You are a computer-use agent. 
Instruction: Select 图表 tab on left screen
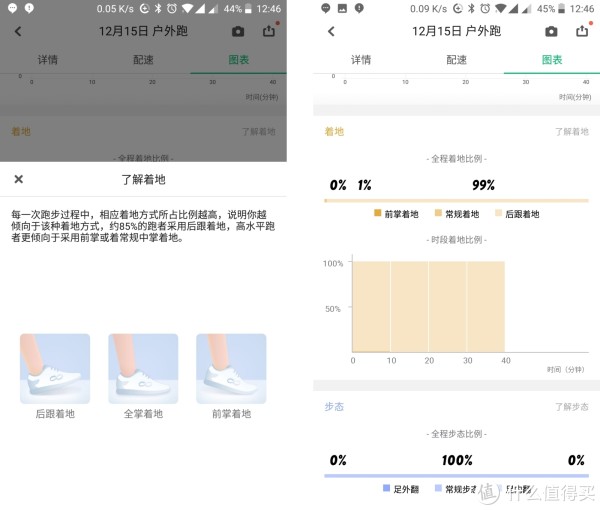pos(239,60)
